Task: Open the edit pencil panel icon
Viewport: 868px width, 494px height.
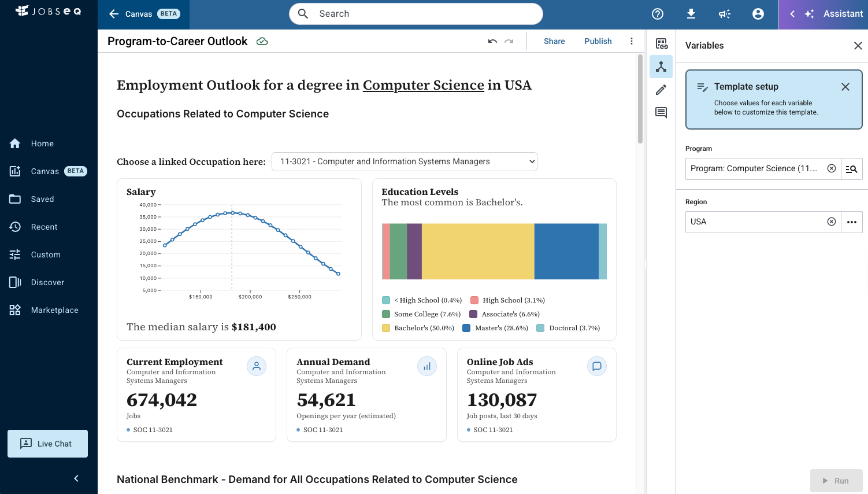Action: (661, 90)
